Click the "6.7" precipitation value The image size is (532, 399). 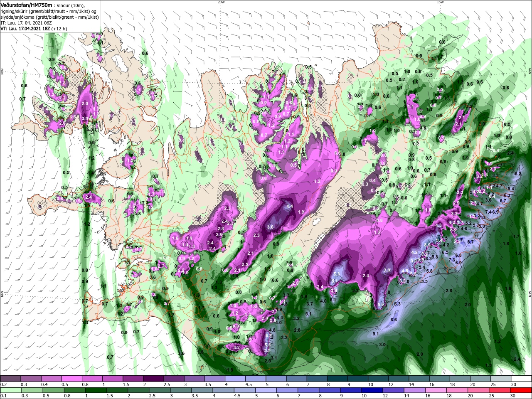coord(502,201)
